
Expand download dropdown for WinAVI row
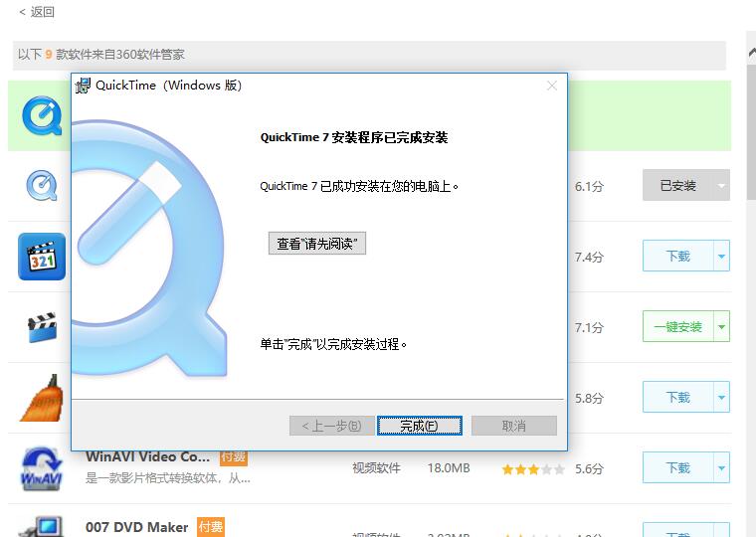[x=721, y=467]
